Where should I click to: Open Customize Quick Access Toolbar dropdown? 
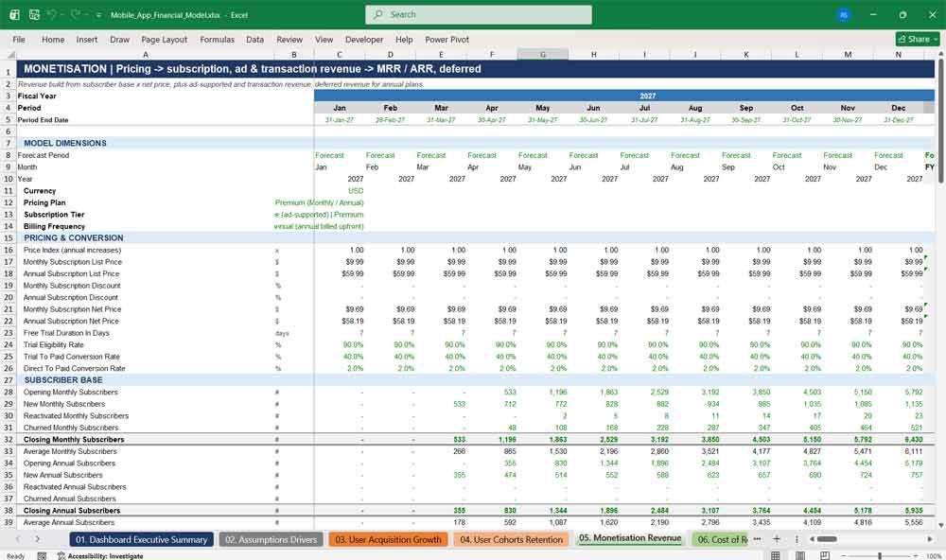[98, 15]
